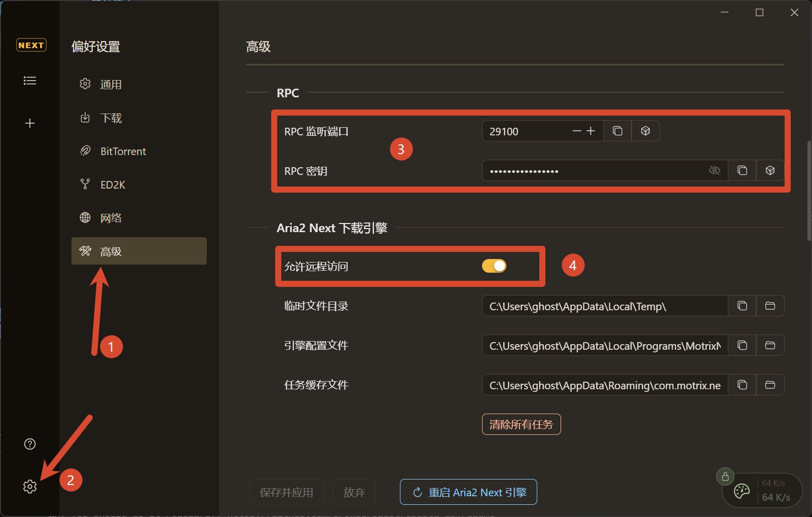Click the RPC section heading

coord(288,93)
